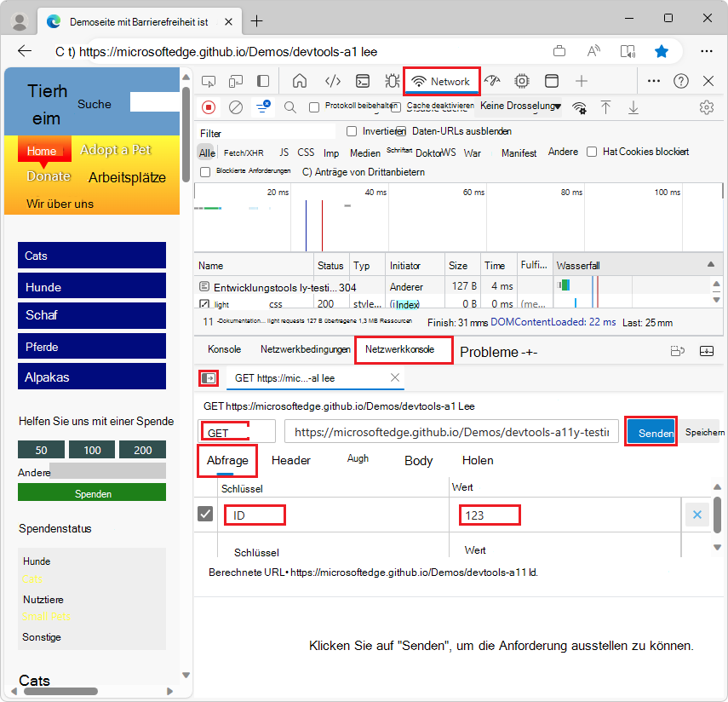Open the GET request method dropdown
Screen dimensions: 728x702
pyautogui.click(x=237, y=432)
